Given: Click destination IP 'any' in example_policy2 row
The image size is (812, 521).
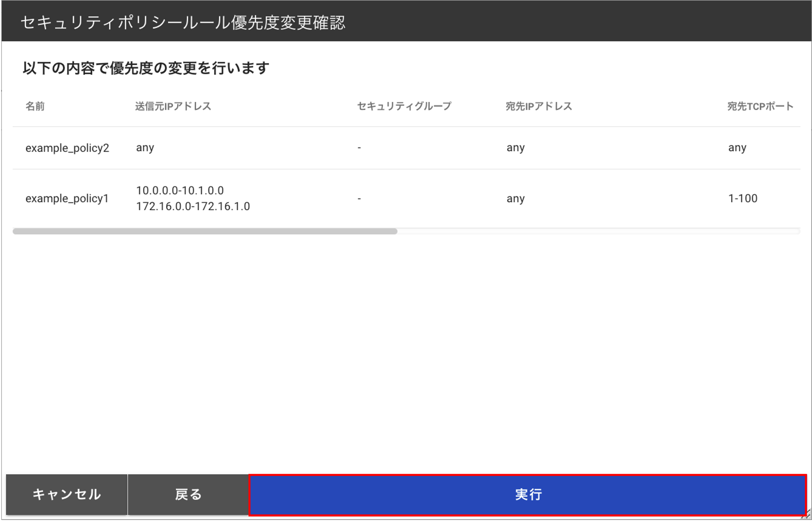Looking at the screenshot, I should click(x=515, y=148).
